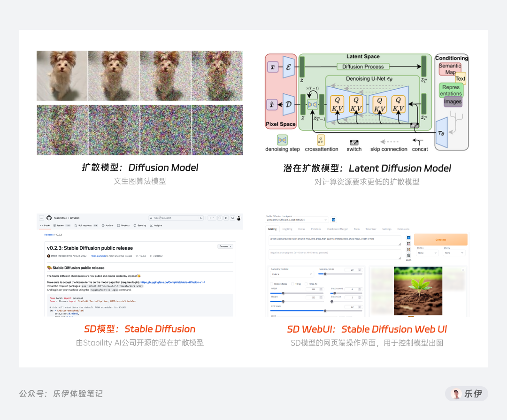
Task: Click the GitHub Octocat logo
Action: pyautogui.click(x=49, y=217)
